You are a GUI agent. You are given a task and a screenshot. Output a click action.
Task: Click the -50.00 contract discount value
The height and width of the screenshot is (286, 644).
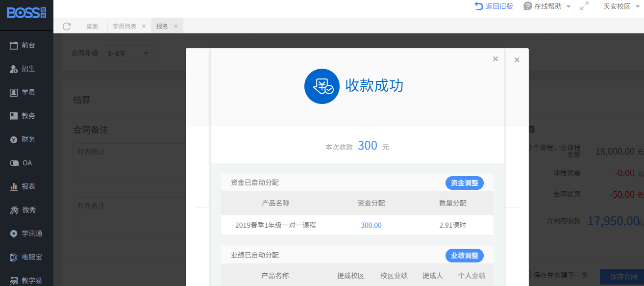pyautogui.click(x=622, y=194)
